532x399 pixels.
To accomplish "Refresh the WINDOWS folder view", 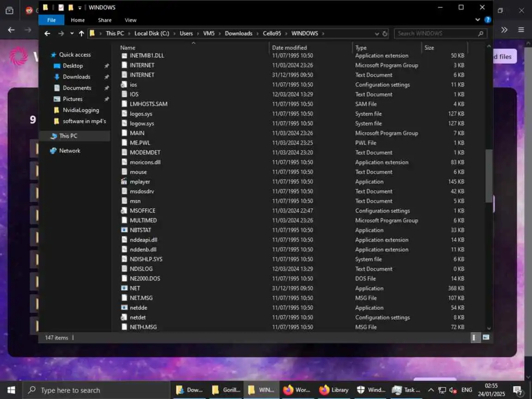I will pyautogui.click(x=385, y=34).
